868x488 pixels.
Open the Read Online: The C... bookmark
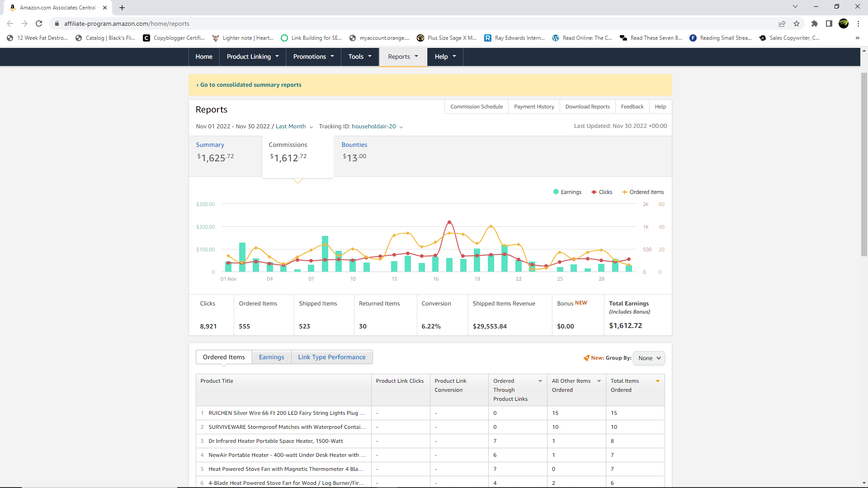[582, 38]
